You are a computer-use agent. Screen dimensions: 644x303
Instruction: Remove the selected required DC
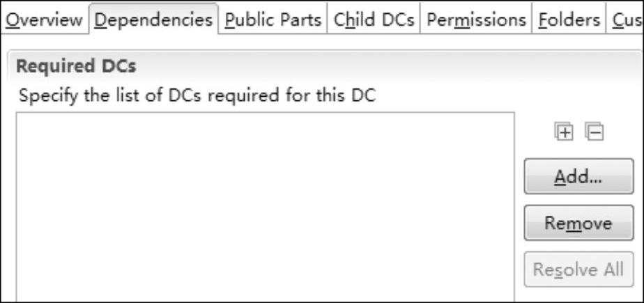pos(578,223)
